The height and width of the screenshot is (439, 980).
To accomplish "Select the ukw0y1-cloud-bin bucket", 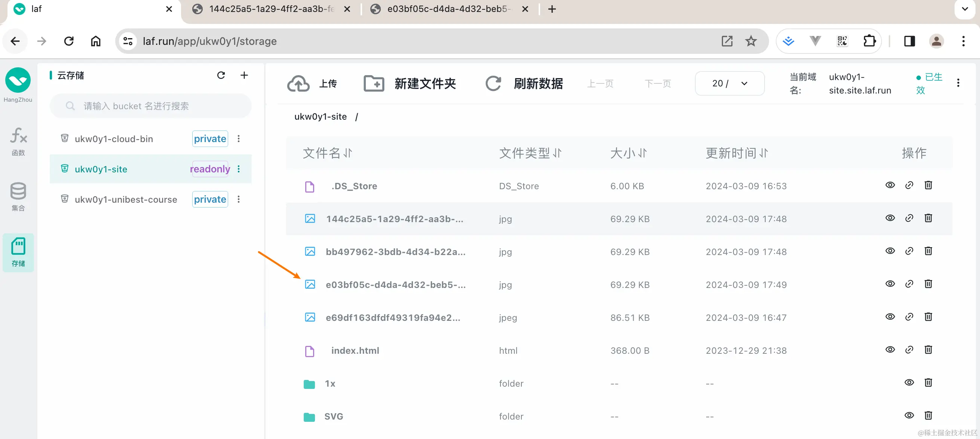I will click(114, 139).
